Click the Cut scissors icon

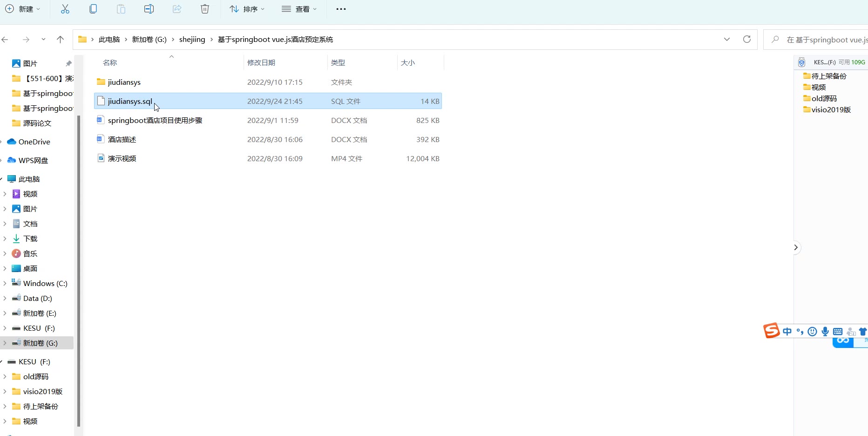(65, 9)
